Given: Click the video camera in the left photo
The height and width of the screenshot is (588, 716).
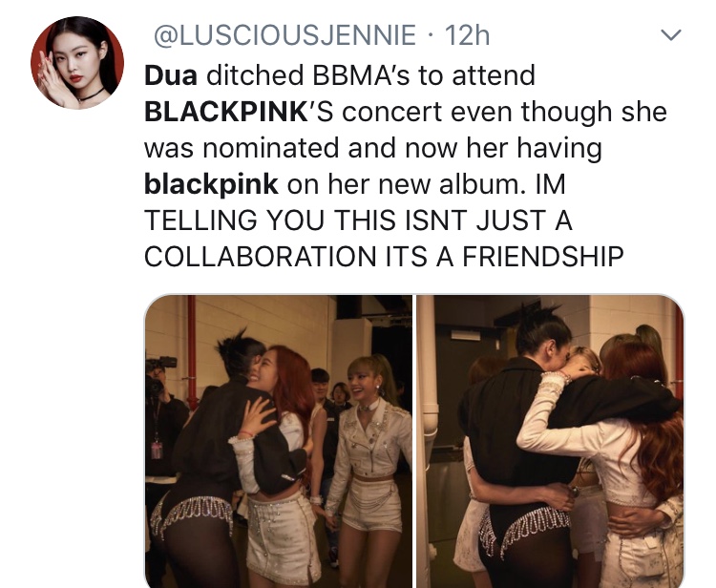Looking at the screenshot, I should (x=160, y=364).
